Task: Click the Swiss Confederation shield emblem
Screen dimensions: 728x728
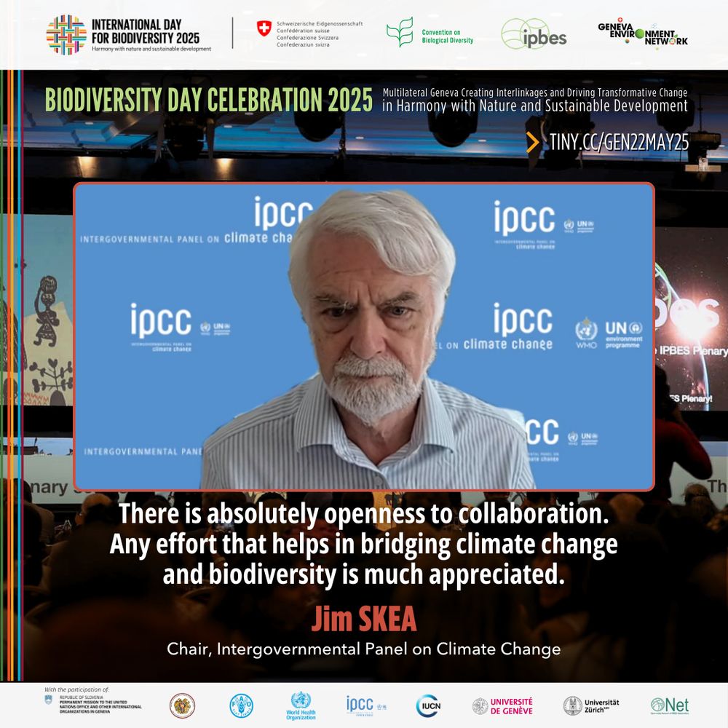Action: point(264,28)
